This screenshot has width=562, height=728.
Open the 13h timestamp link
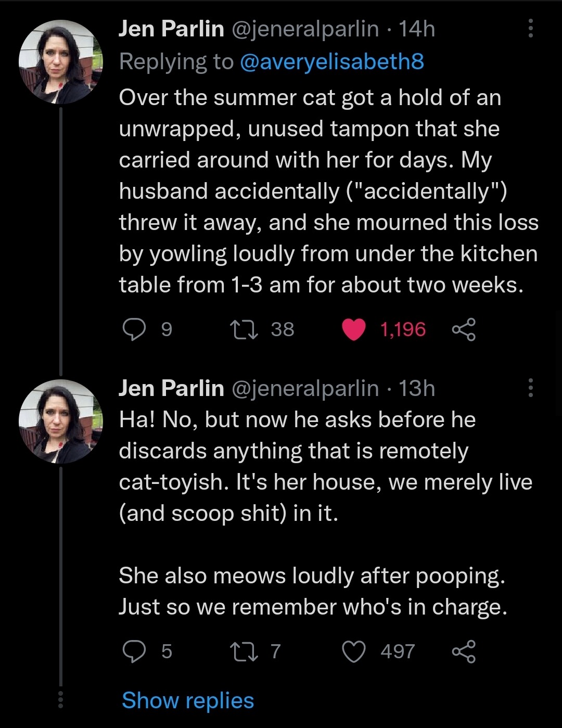[417, 388]
